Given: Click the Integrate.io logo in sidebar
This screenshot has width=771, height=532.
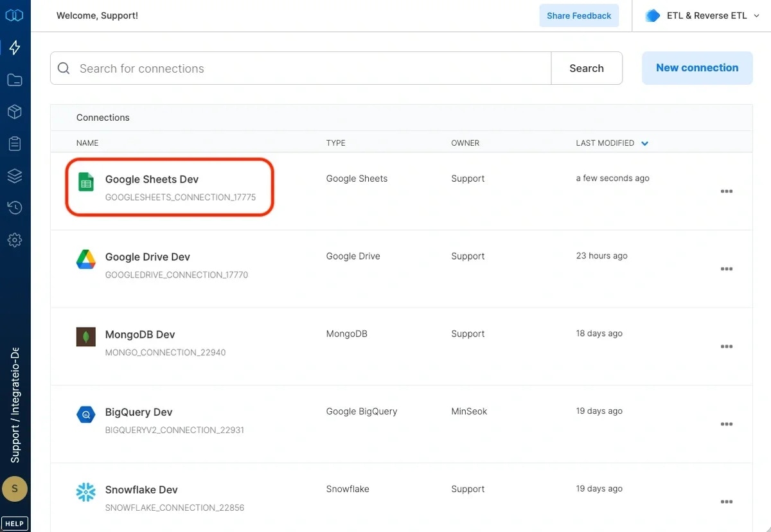Looking at the screenshot, I should [14, 15].
